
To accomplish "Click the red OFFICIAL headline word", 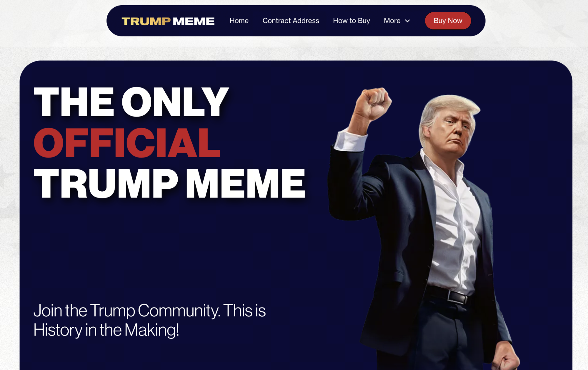I will 127,143.
